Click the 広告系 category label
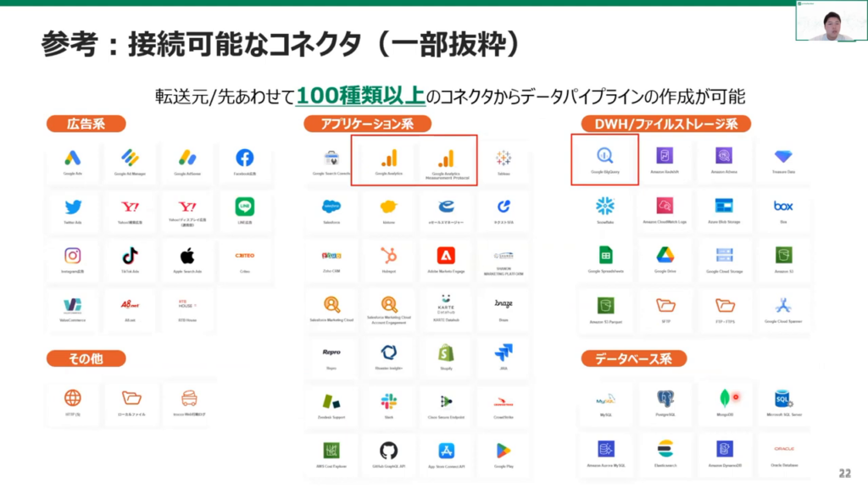The image size is (868, 488). (86, 124)
